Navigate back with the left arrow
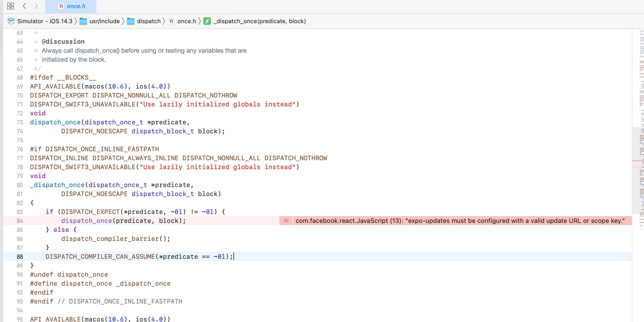 (x=25, y=6)
